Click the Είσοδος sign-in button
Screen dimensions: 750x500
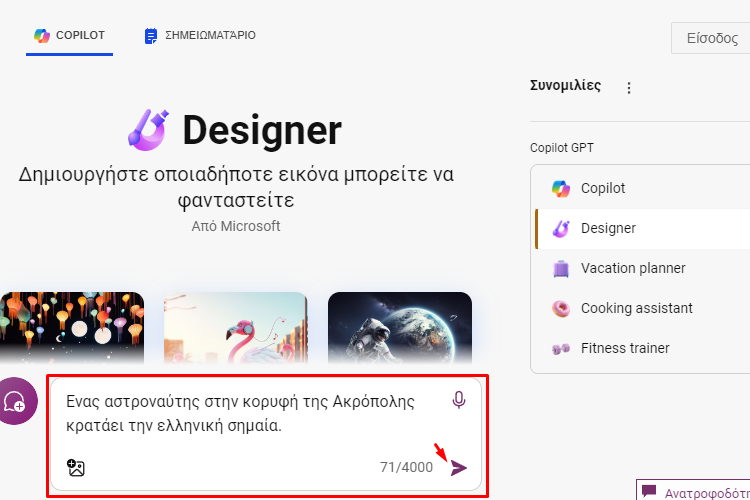click(x=712, y=38)
